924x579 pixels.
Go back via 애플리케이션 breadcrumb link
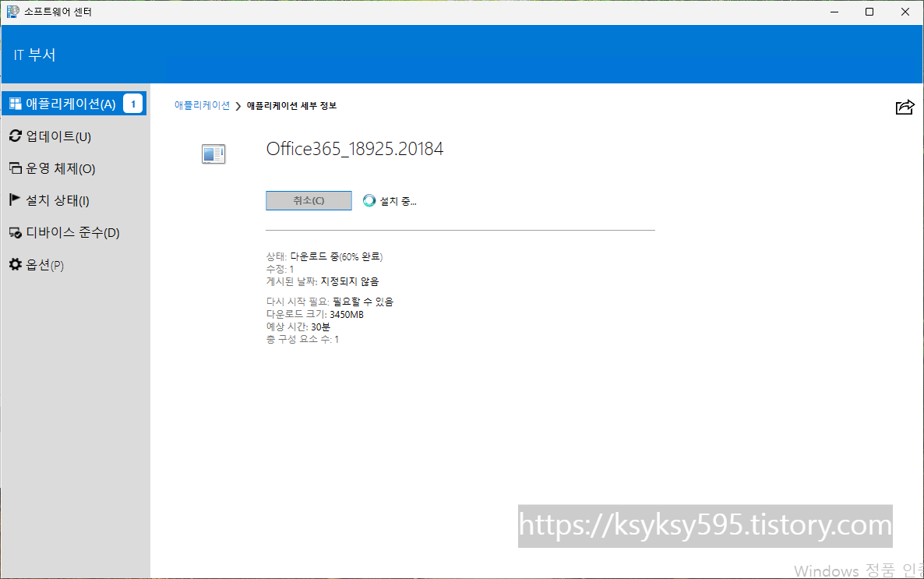(202, 105)
